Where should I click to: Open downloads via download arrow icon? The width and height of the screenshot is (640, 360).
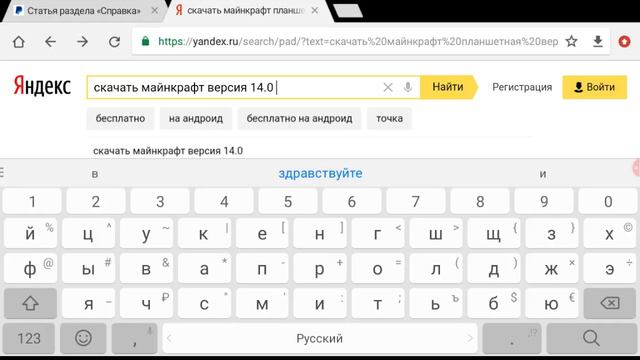pos(598,41)
